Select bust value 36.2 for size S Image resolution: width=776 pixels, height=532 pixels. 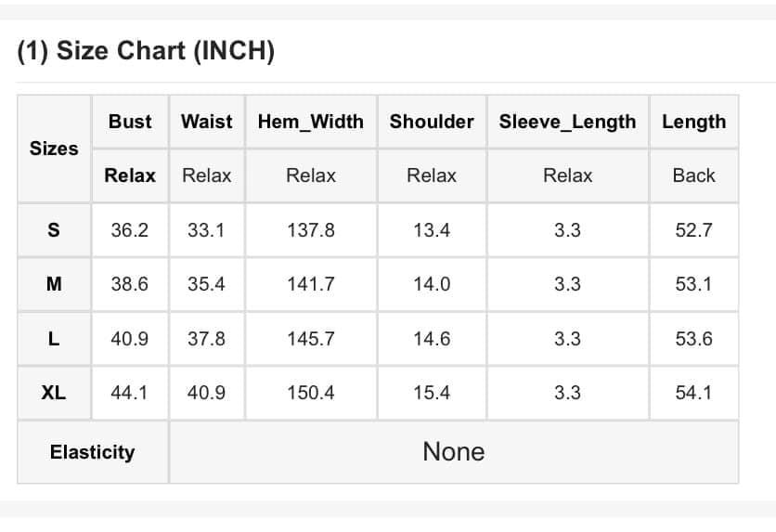pos(129,230)
